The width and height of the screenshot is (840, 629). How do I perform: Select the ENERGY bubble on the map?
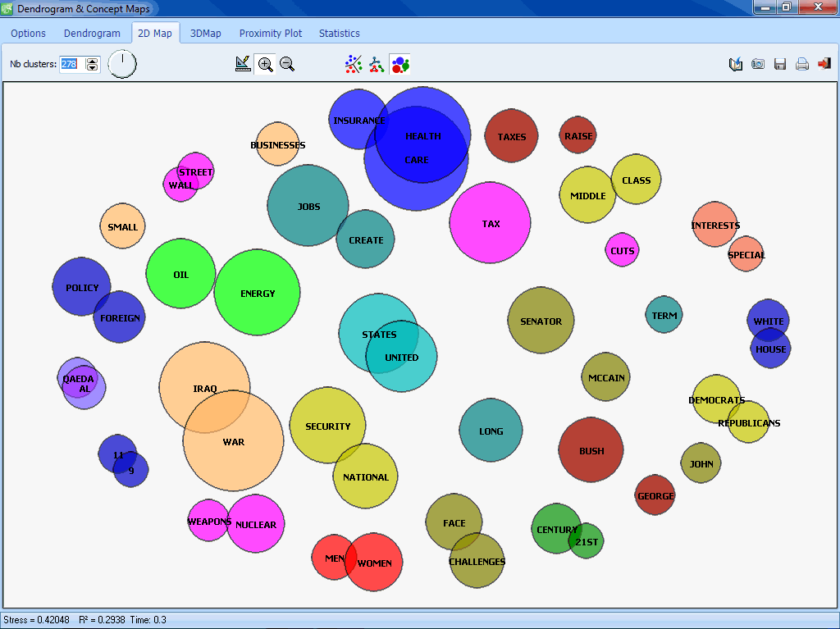point(258,294)
